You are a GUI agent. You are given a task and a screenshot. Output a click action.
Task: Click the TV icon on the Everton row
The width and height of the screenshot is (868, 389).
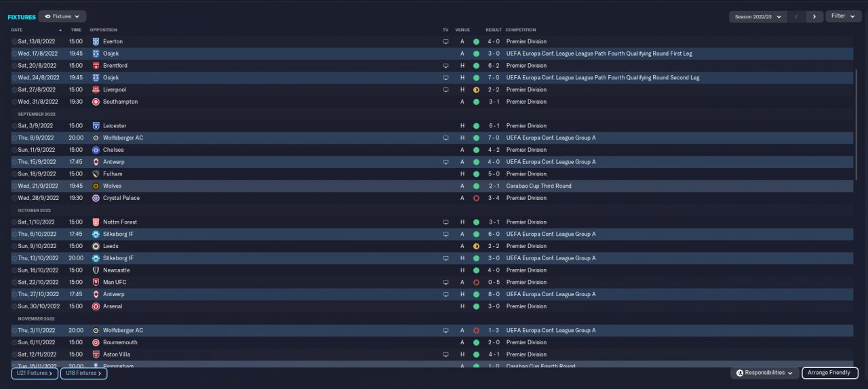click(446, 41)
